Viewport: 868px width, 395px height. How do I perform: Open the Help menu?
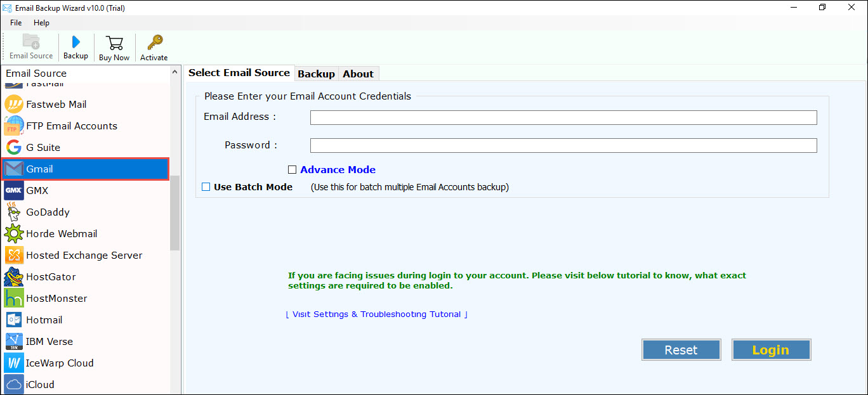pos(41,23)
